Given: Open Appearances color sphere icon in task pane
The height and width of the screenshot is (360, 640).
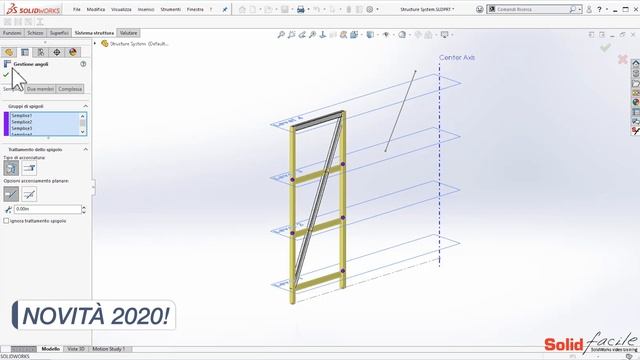Looking at the screenshot, I should (x=636, y=102).
